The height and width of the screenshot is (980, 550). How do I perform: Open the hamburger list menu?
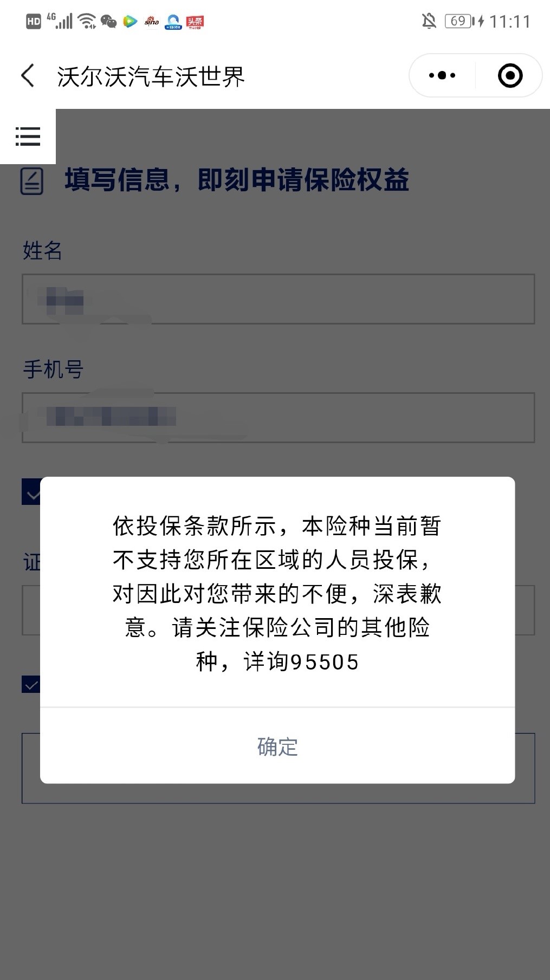[28, 137]
